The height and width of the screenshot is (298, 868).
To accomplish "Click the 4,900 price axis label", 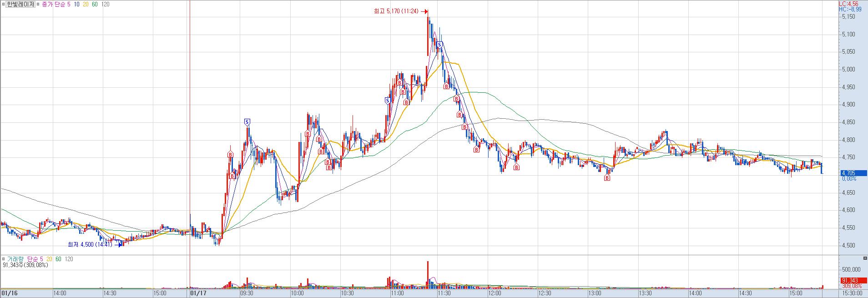I will [x=849, y=105].
